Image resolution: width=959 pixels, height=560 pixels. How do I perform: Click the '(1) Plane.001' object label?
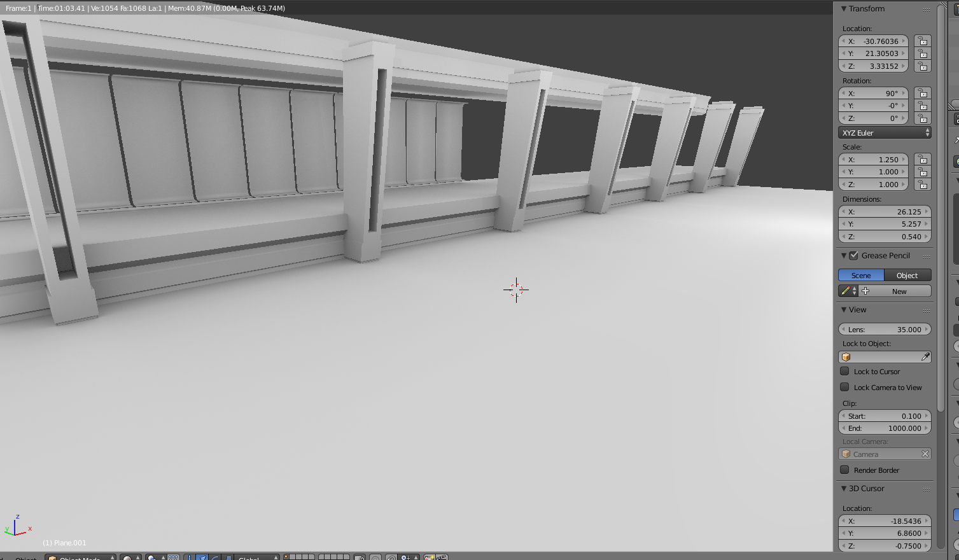64,543
